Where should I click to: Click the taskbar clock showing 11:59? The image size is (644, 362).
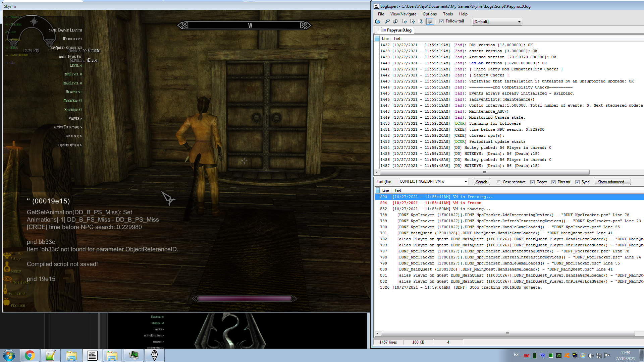pyautogui.click(x=625, y=356)
